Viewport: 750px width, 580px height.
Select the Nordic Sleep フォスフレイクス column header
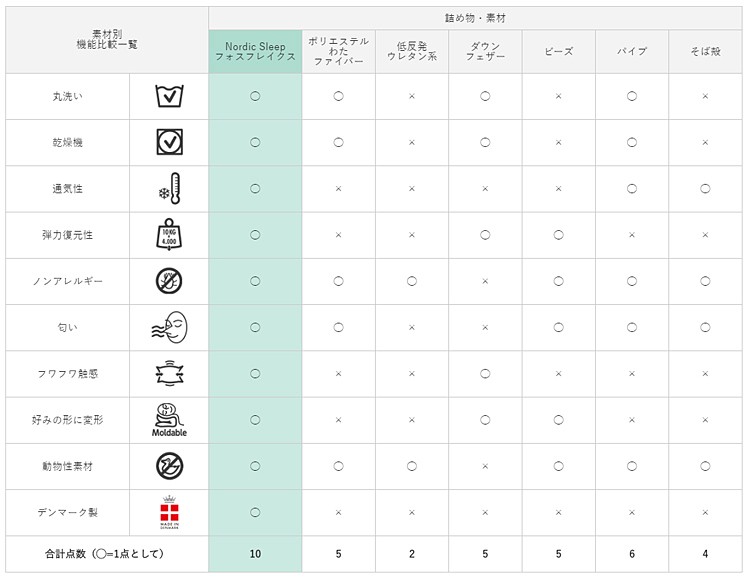pos(255,52)
